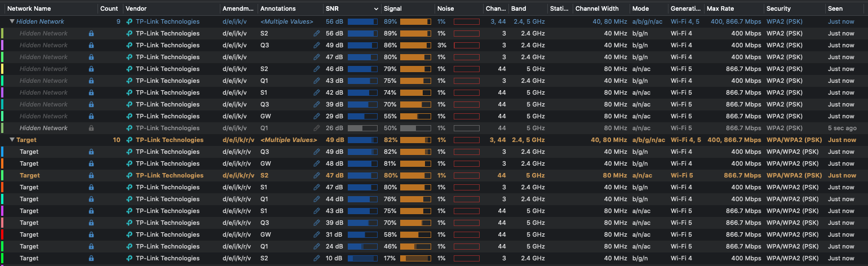This screenshot has width=868, height=266.
Task: Select the Target group summary row name
Action: click(x=26, y=140)
